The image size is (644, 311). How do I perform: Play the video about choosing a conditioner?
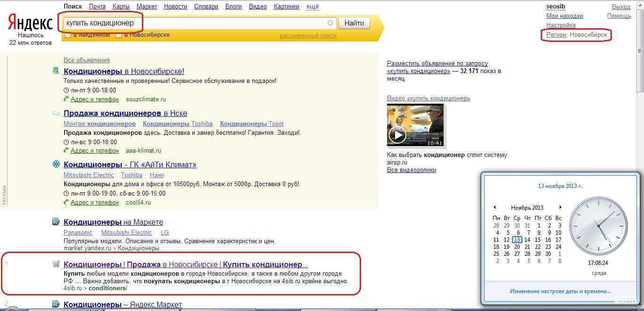[397, 135]
